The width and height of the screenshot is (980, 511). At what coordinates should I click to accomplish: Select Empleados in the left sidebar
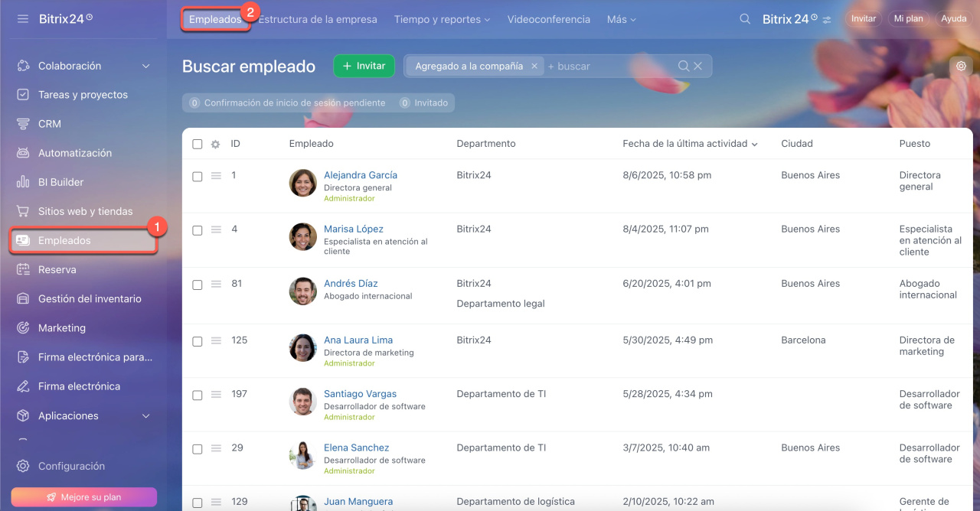[83, 240]
